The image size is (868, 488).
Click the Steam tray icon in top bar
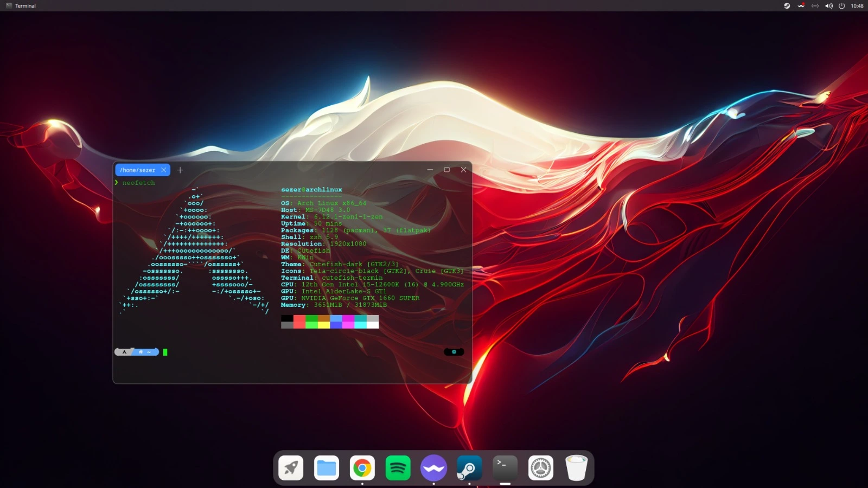coord(787,6)
